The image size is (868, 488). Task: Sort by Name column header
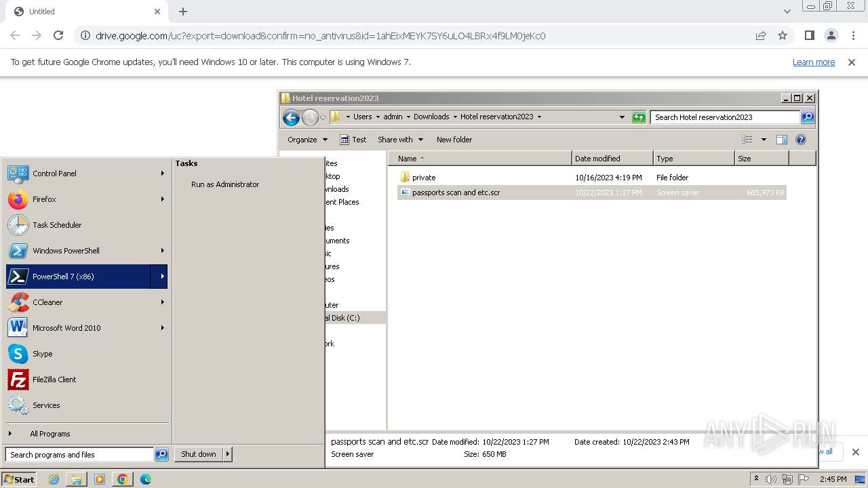coord(480,159)
